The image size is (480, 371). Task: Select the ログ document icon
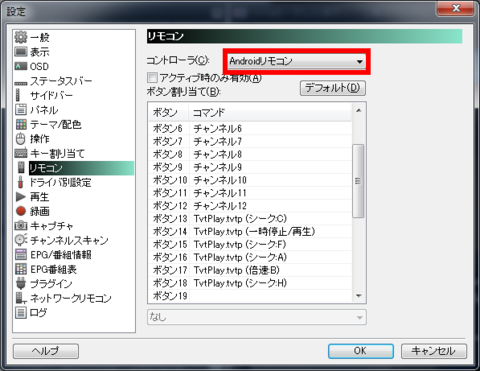(x=21, y=313)
